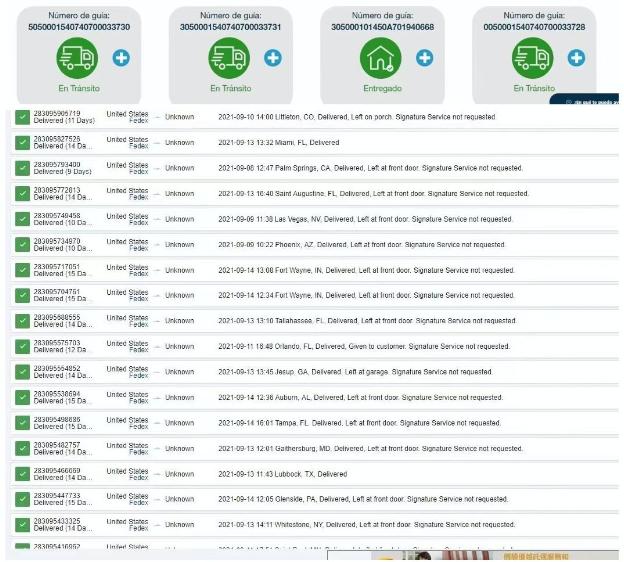Click the Entregado status label
624x562 pixels.
(x=381, y=89)
